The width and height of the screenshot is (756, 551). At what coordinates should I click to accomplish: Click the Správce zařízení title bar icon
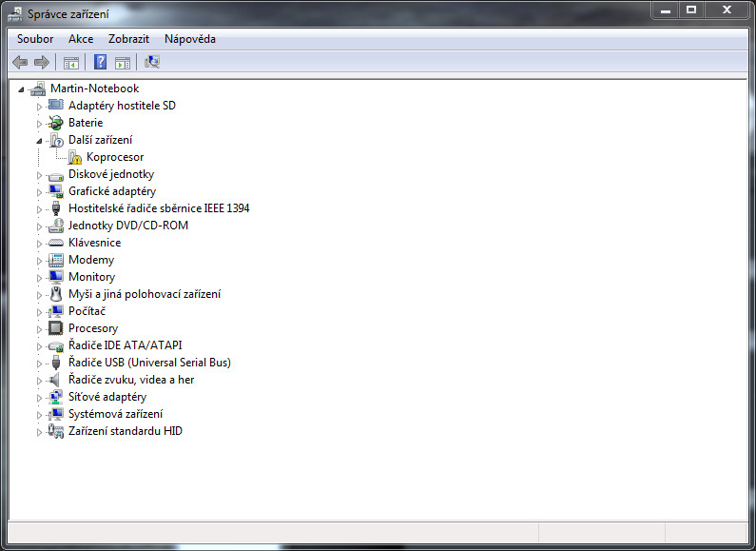click(x=15, y=14)
